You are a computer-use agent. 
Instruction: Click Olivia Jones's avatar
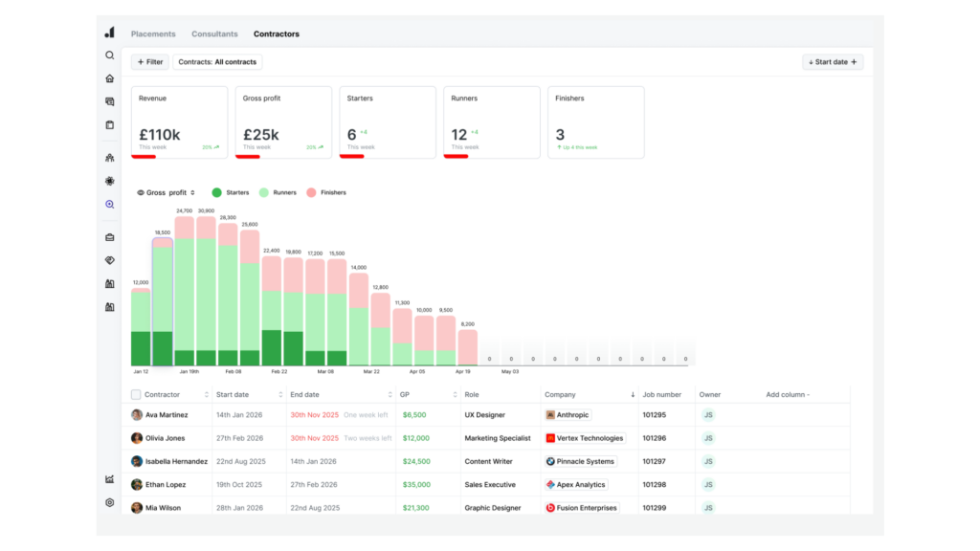coord(136,438)
